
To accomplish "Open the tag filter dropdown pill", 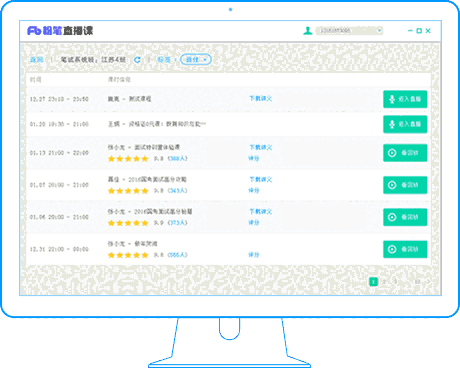I will click(196, 60).
